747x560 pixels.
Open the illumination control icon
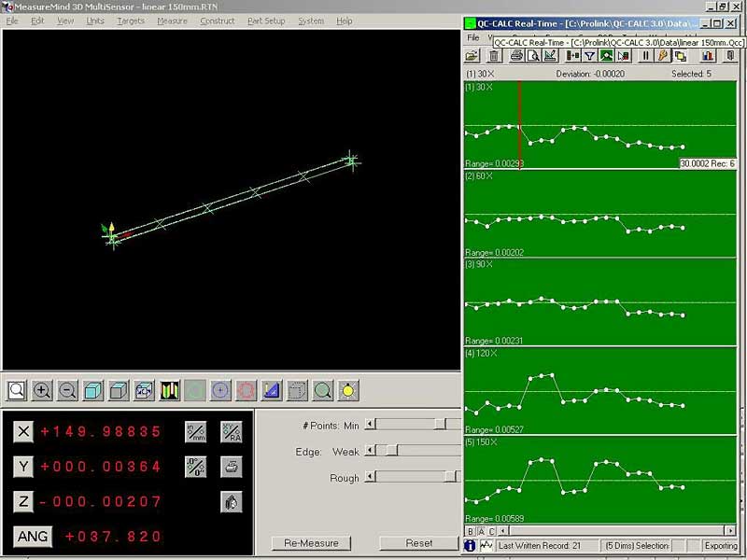click(x=170, y=392)
